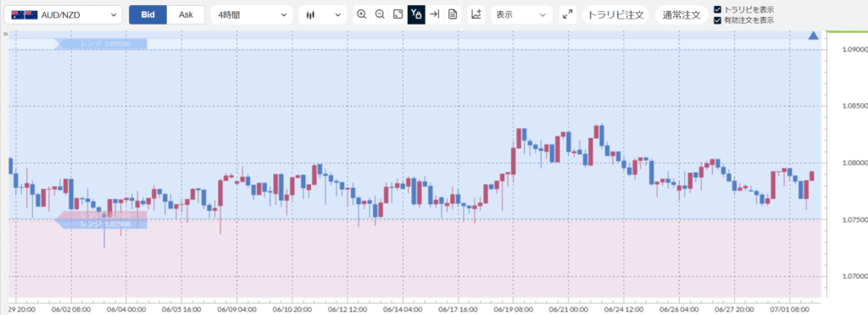Click the double chevron panel expander
Viewport: 868px width, 315px height.
[5, 34]
